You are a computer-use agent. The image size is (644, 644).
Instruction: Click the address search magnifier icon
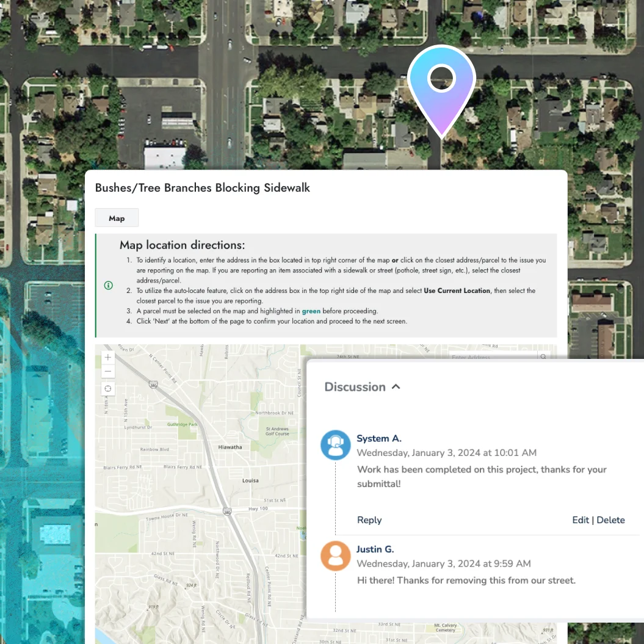click(x=542, y=356)
